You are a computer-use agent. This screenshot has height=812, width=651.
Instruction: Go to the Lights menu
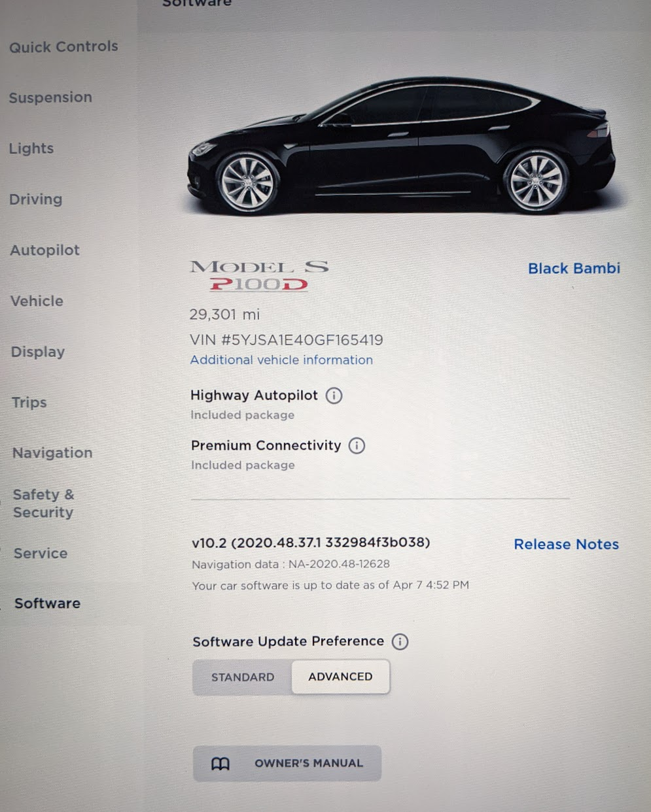click(31, 148)
